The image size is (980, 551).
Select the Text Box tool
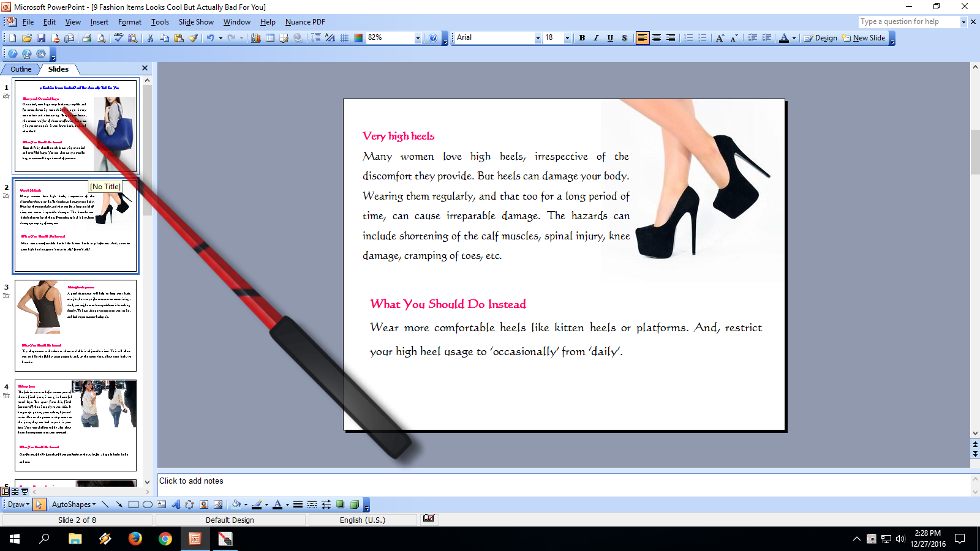[x=161, y=504]
